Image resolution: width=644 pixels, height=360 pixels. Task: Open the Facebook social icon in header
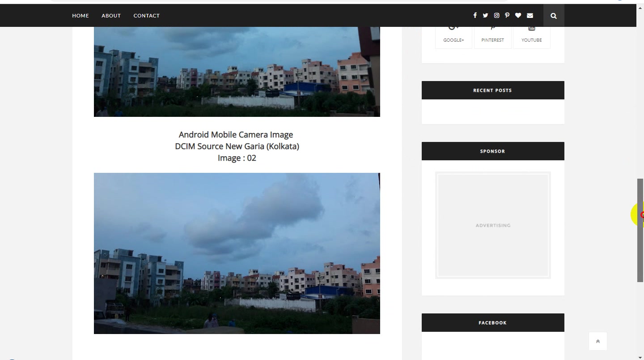(475, 15)
